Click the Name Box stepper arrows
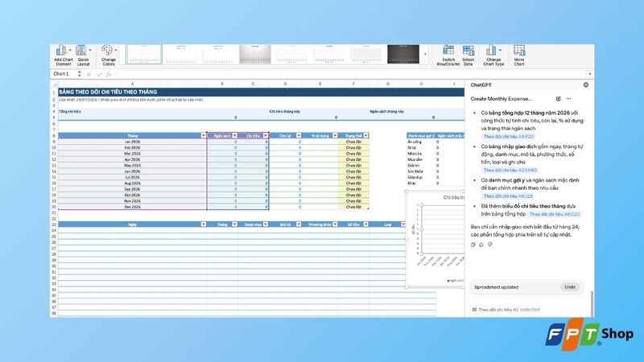 [x=79, y=74]
